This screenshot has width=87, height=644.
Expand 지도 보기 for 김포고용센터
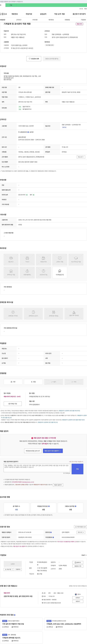click(81, 532)
